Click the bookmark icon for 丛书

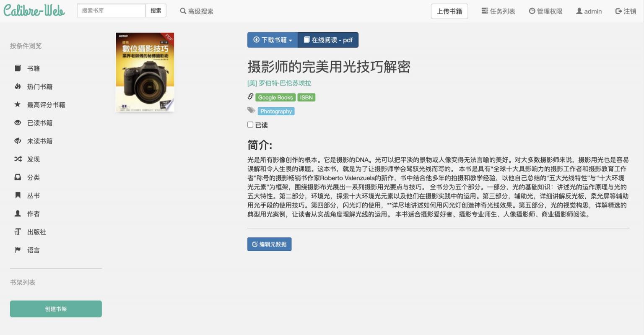18,195
